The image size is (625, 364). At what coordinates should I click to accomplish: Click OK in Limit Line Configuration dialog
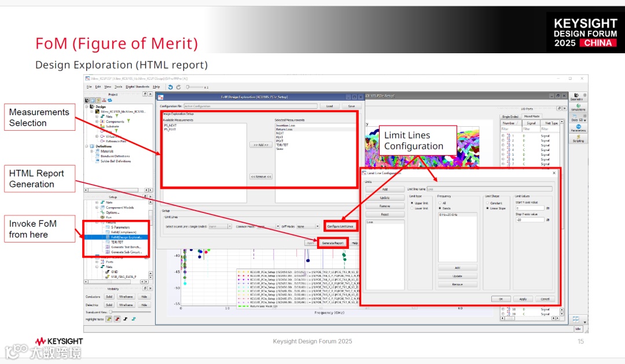click(501, 299)
